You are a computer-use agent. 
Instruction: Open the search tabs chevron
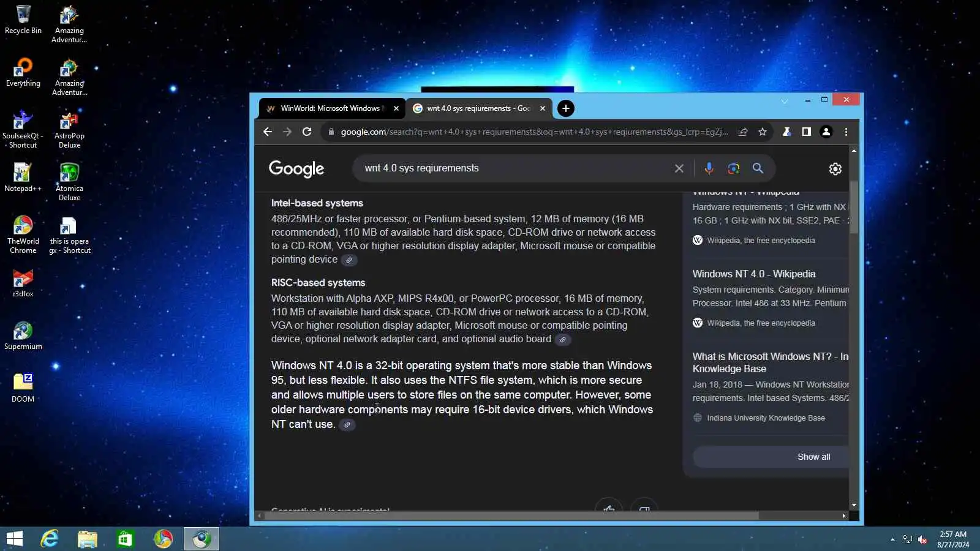click(785, 100)
